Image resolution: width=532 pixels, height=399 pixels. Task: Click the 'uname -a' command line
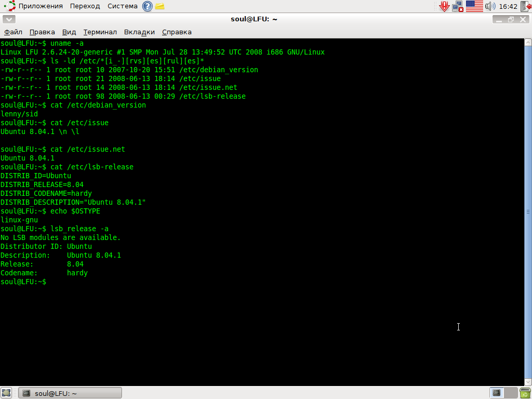point(42,44)
